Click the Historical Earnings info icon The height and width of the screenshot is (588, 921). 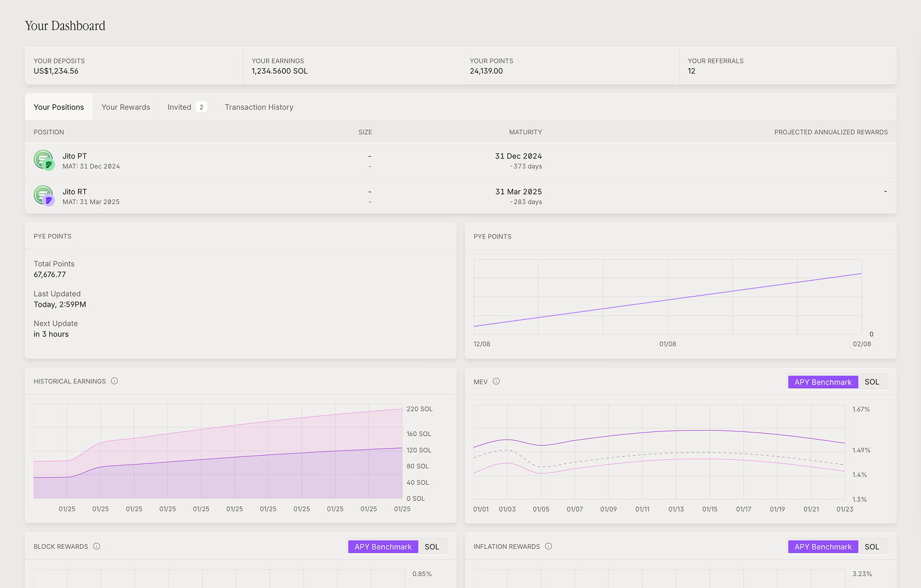pyautogui.click(x=115, y=381)
